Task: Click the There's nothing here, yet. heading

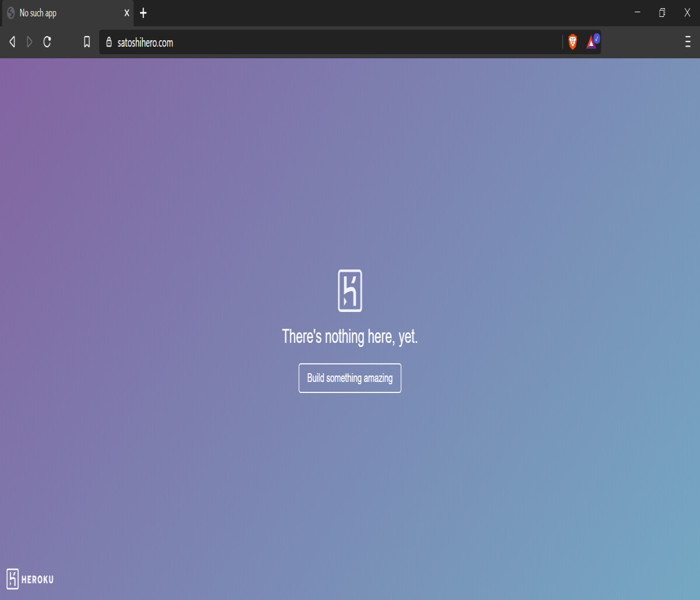Action: tap(350, 336)
